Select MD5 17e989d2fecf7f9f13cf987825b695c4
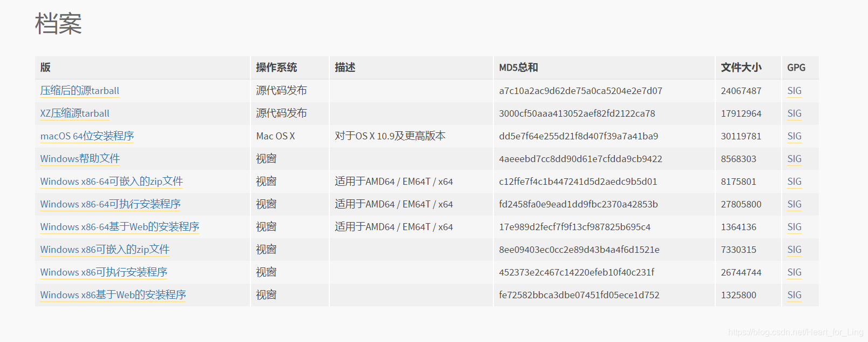 (575, 227)
